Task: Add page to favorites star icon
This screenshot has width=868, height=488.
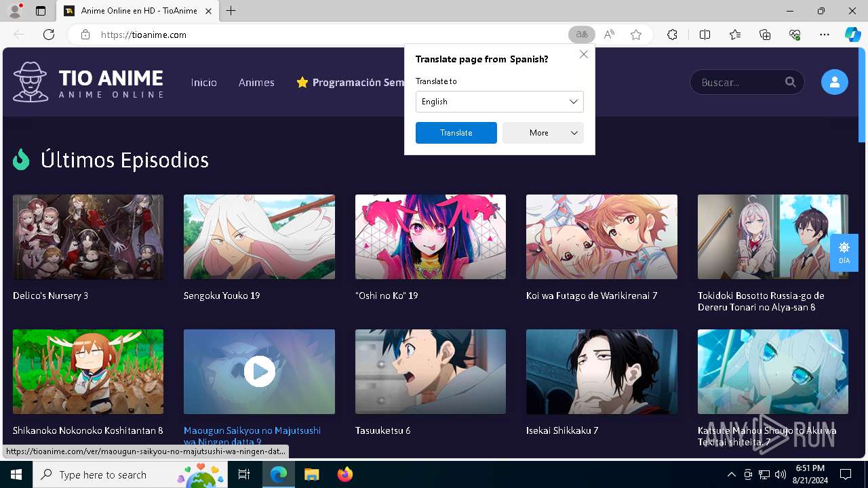Action: click(636, 35)
